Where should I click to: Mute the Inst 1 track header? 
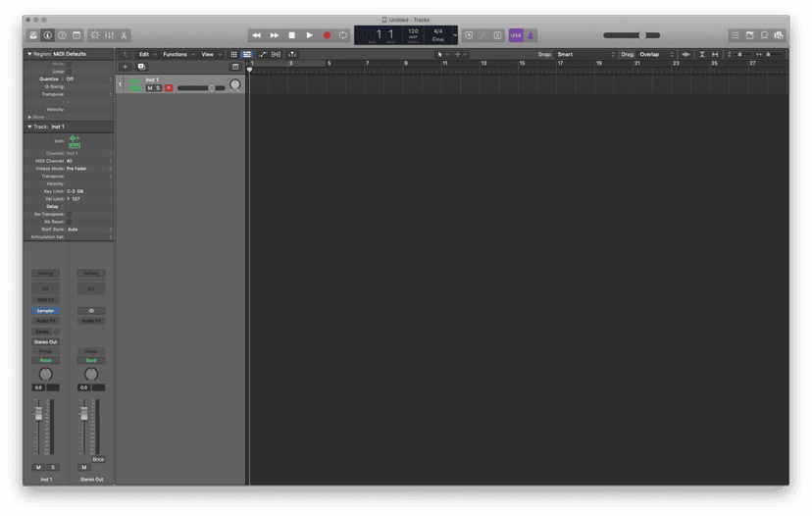[x=150, y=88]
